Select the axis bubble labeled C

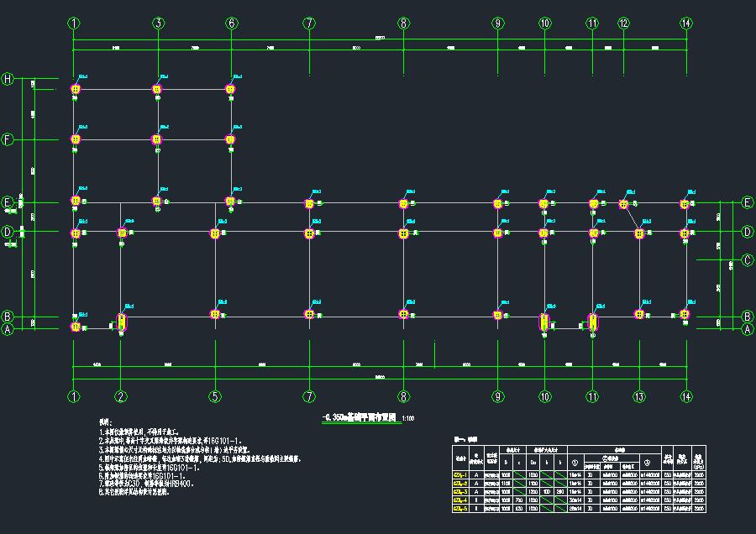[748, 260]
